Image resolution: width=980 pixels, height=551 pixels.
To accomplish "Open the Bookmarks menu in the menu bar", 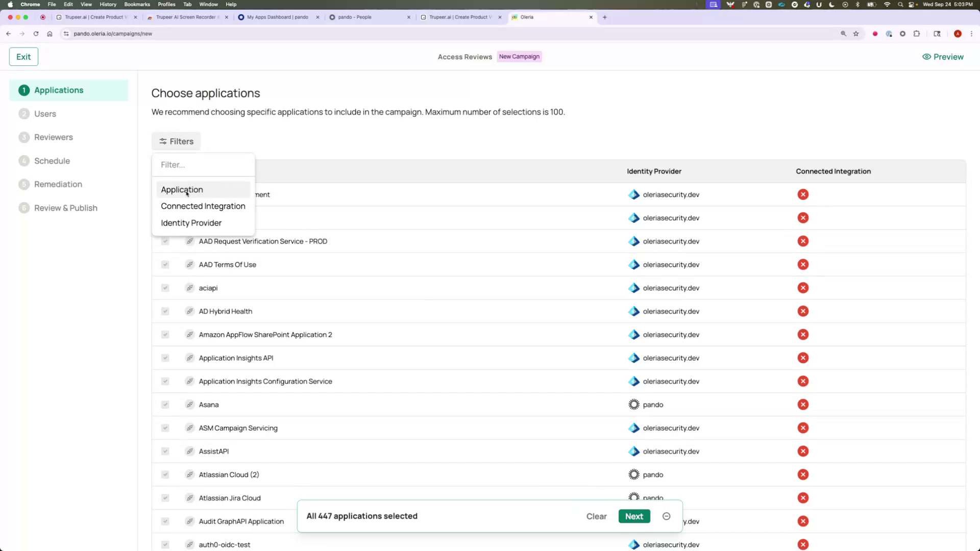I will tap(137, 4).
